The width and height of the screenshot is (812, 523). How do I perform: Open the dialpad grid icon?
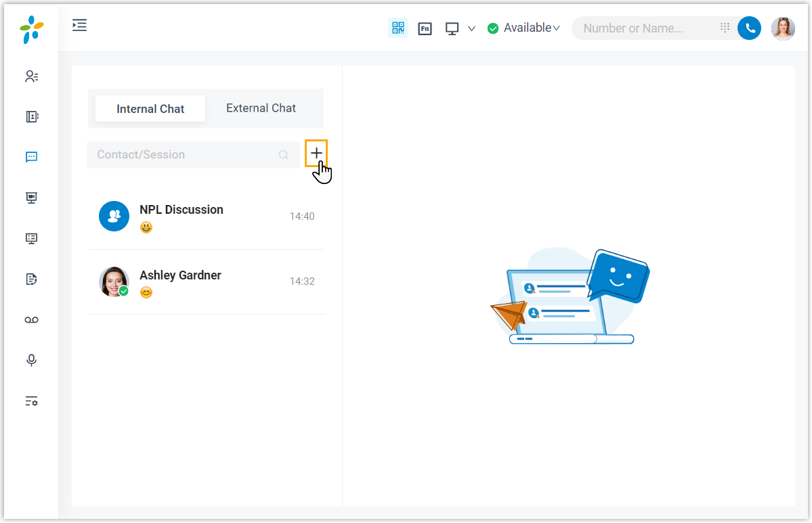[x=725, y=28]
